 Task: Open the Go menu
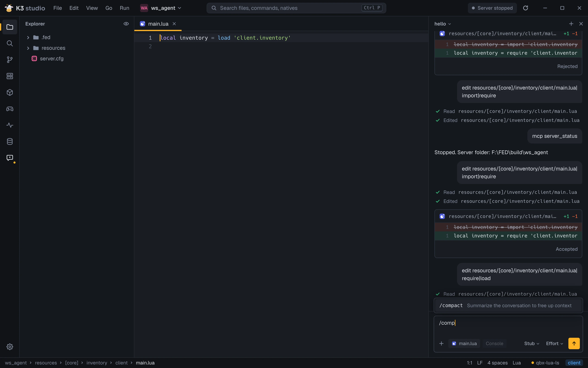(109, 8)
